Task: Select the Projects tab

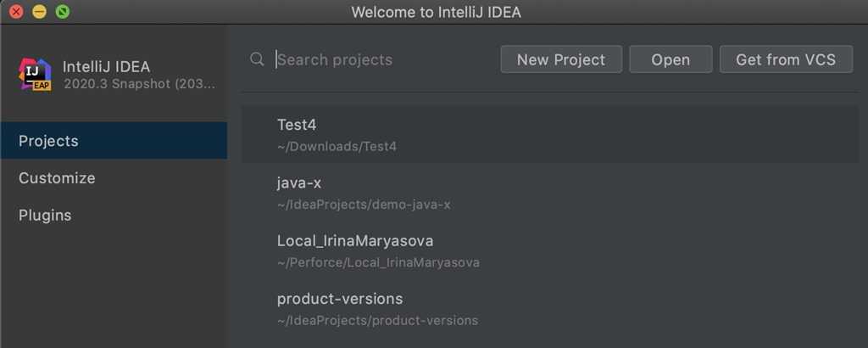Action: pos(114,141)
